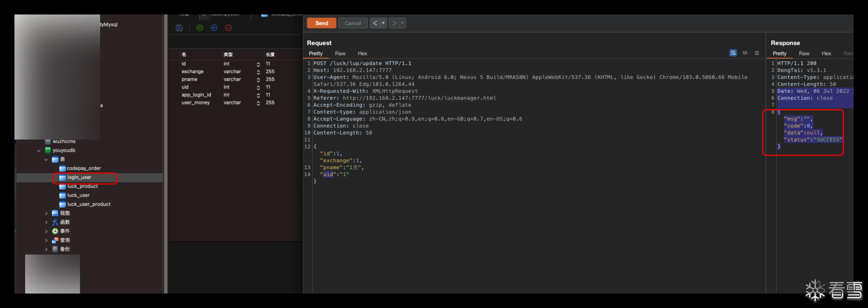Toggle the \n non-printable characters button
Screen dimensions: 868x308
point(745,53)
